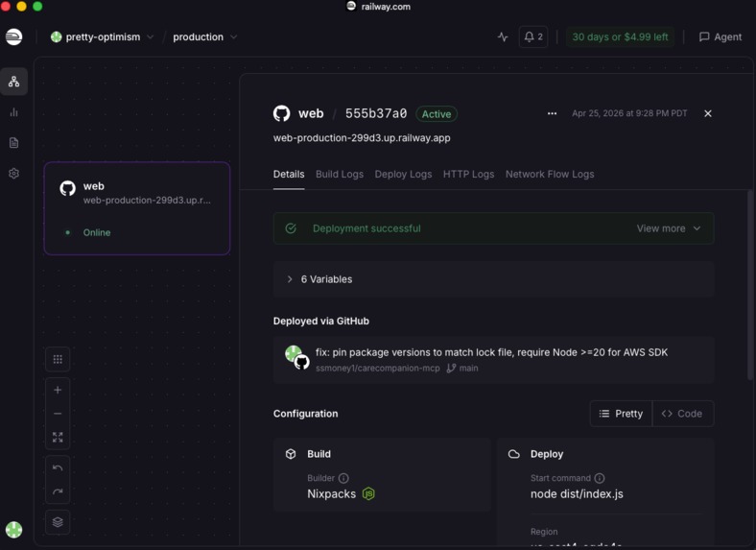Open the Agent chat panel
Viewport: 756px width, 550px height.
click(721, 36)
